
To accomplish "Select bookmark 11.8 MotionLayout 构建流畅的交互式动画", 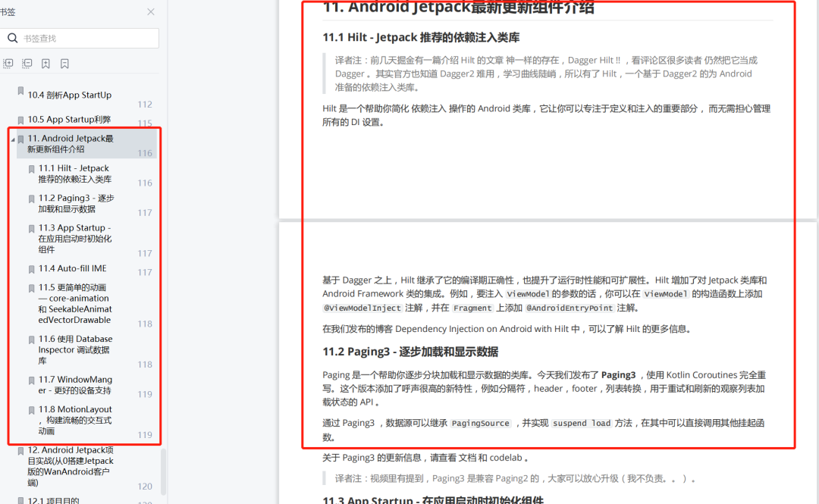I will (x=75, y=420).
